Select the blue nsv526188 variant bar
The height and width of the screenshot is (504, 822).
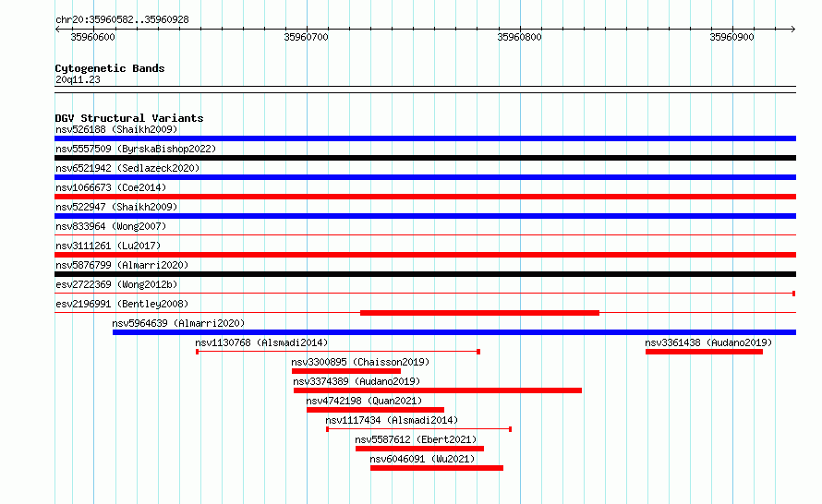[425, 138]
